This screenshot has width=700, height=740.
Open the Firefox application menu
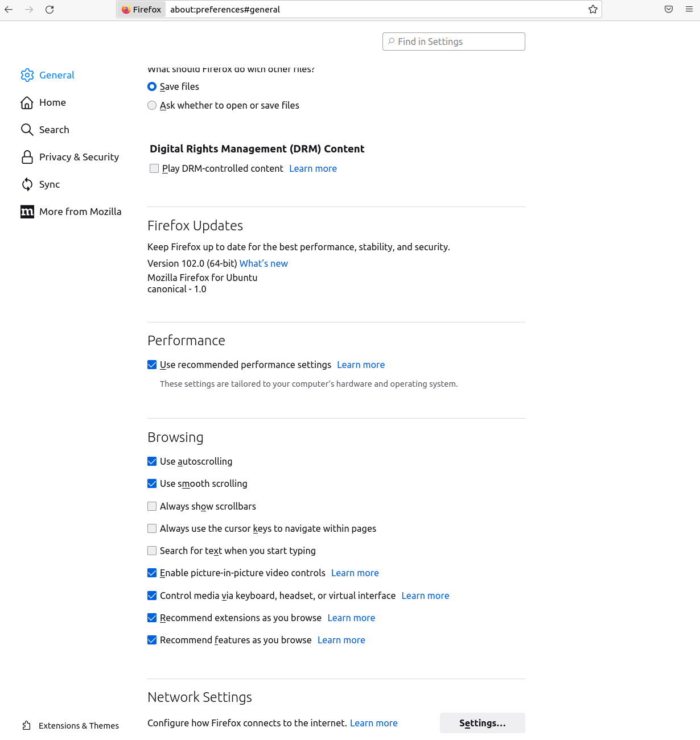pyautogui.click(x=689, y=10)
